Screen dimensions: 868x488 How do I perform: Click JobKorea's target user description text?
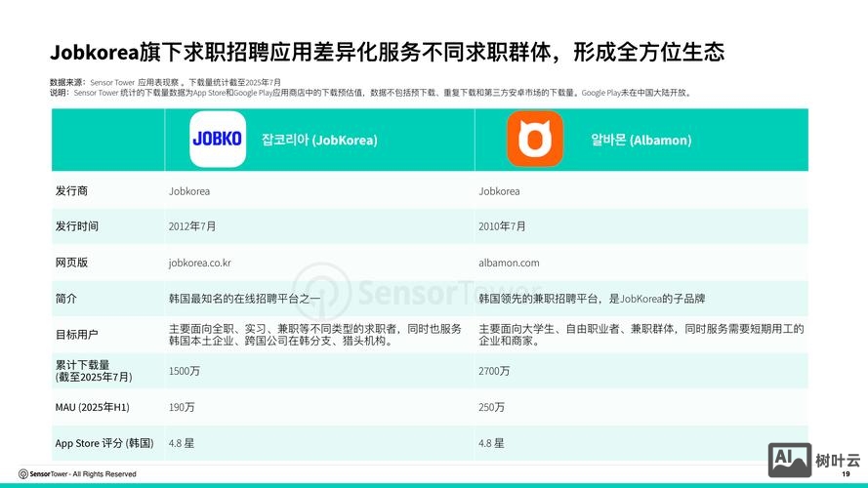[x=315, y=335]
